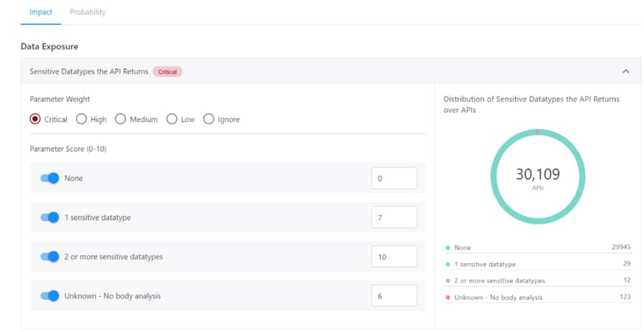This screenshot has height=332, width=644.
Task: Open the Probability tab
Action: point(87,12)
